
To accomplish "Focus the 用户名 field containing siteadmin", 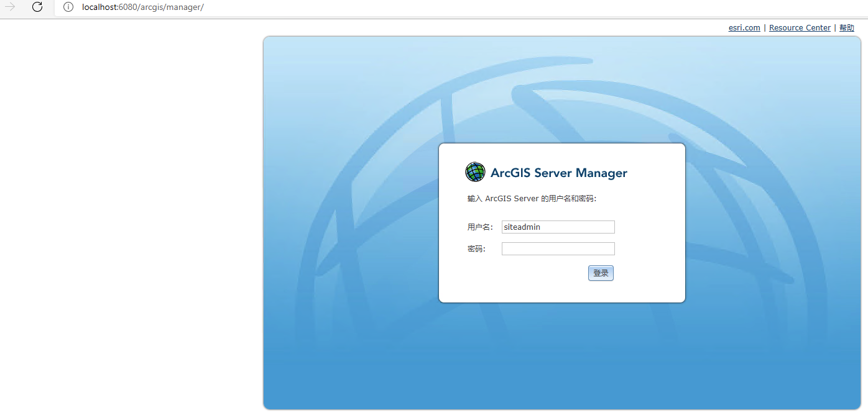I will click(558, 227).
